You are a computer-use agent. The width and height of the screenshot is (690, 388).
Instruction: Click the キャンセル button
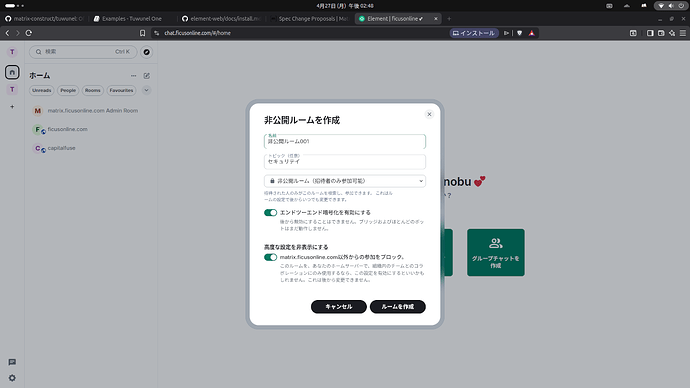click(x=338, y=307)
